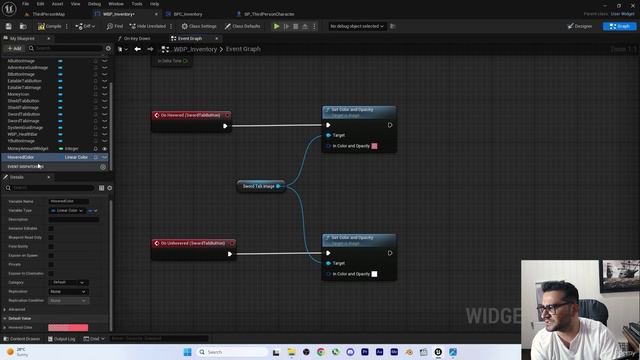The image size is (640, 360).
Task: Toggle visibility eye for MoneyAmountWidget variable
Action: (104, 149)
